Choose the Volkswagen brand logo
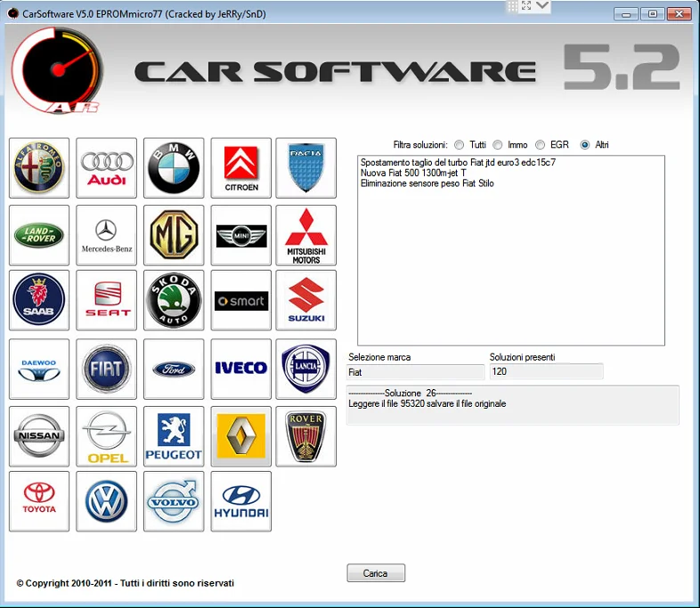Viewport: 700px width, 608px height. coord(107,501)
